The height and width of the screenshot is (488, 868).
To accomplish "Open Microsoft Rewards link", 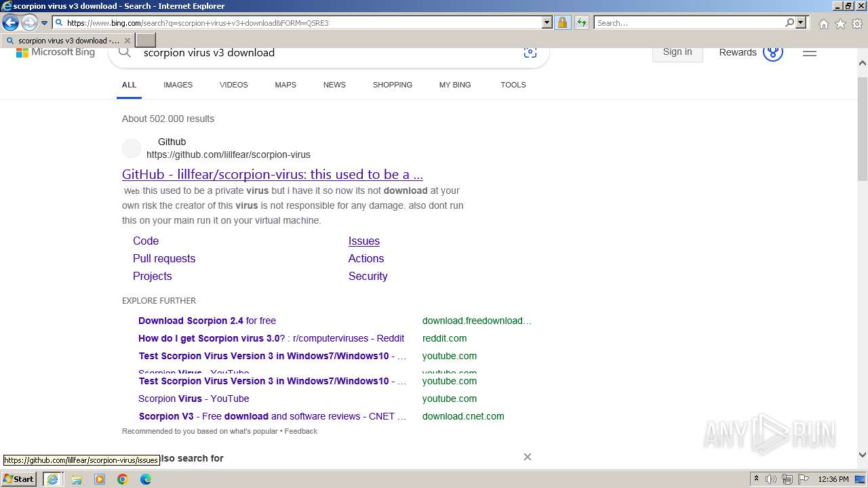I will 738,52.
